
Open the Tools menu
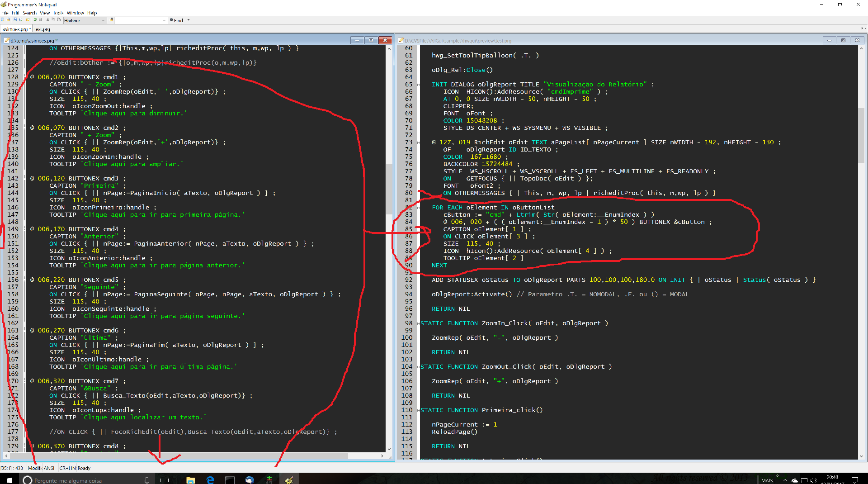point(58,13)
